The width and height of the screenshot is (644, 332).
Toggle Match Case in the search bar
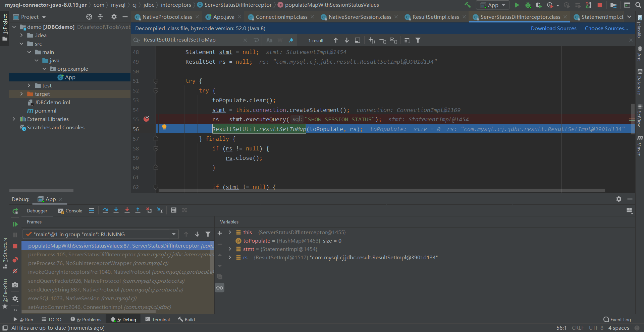(x=269, y=41)
